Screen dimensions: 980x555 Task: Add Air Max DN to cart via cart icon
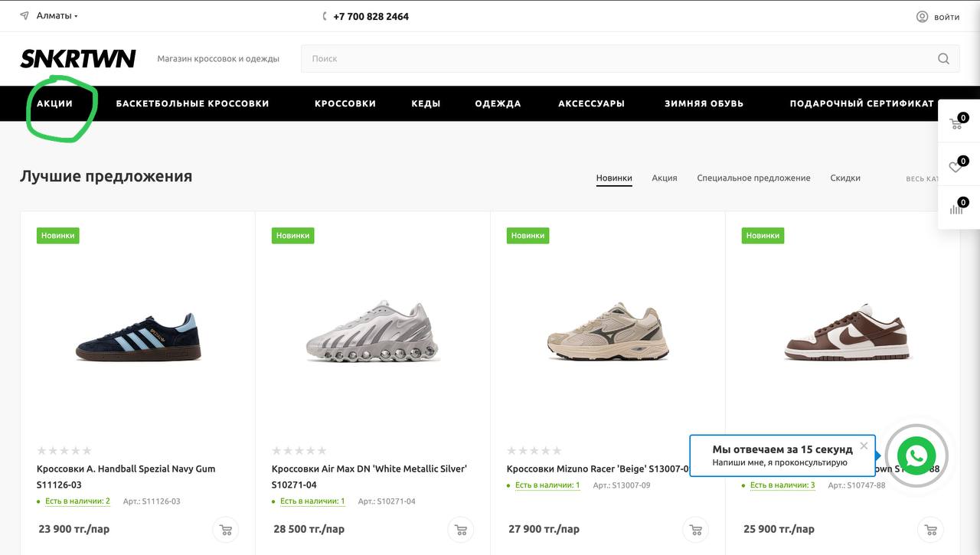coord(461,530)
